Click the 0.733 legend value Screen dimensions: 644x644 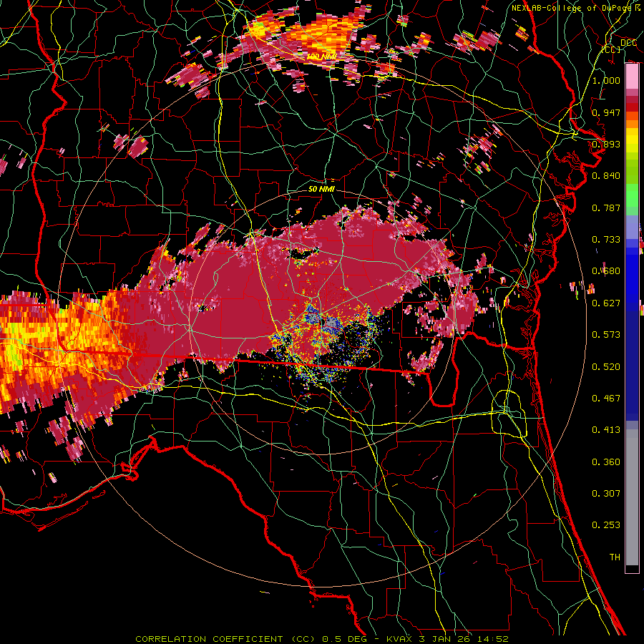[606, 240]
